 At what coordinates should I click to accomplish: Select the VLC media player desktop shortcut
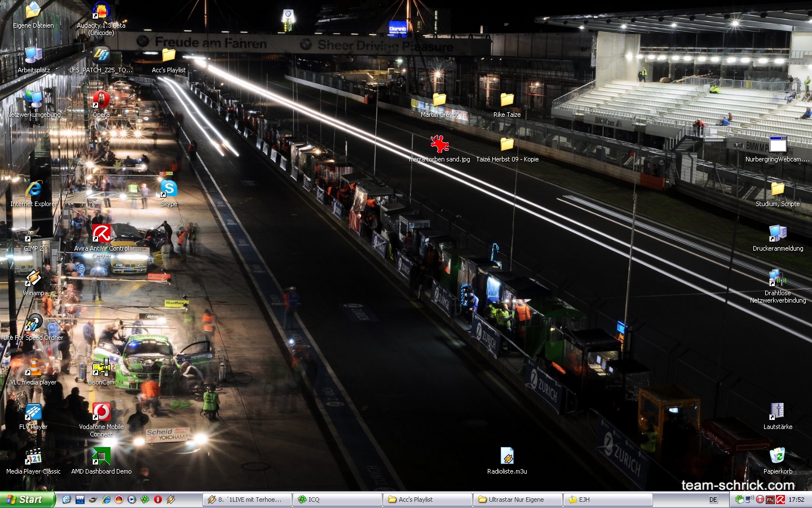(33, 373)
